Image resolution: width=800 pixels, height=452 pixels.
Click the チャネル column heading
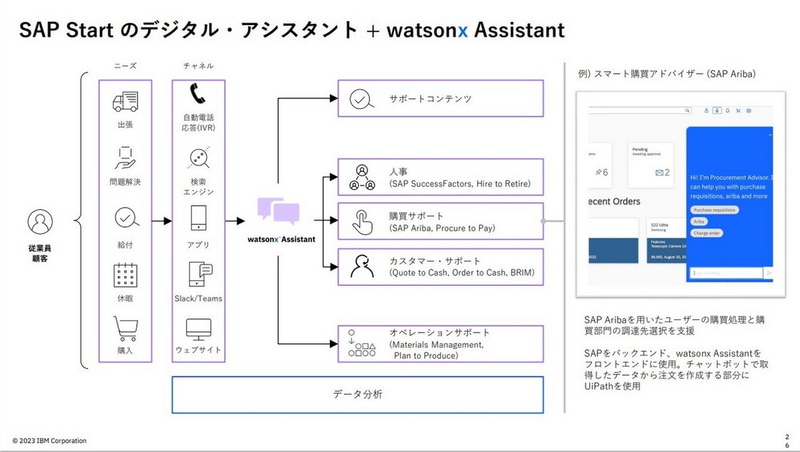[198, 66]
